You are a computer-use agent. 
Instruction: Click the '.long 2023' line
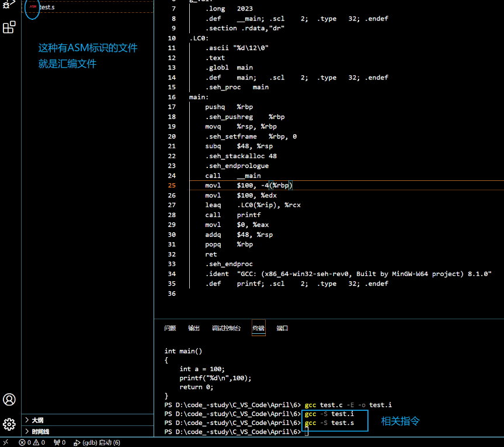(x=229, y=9)
